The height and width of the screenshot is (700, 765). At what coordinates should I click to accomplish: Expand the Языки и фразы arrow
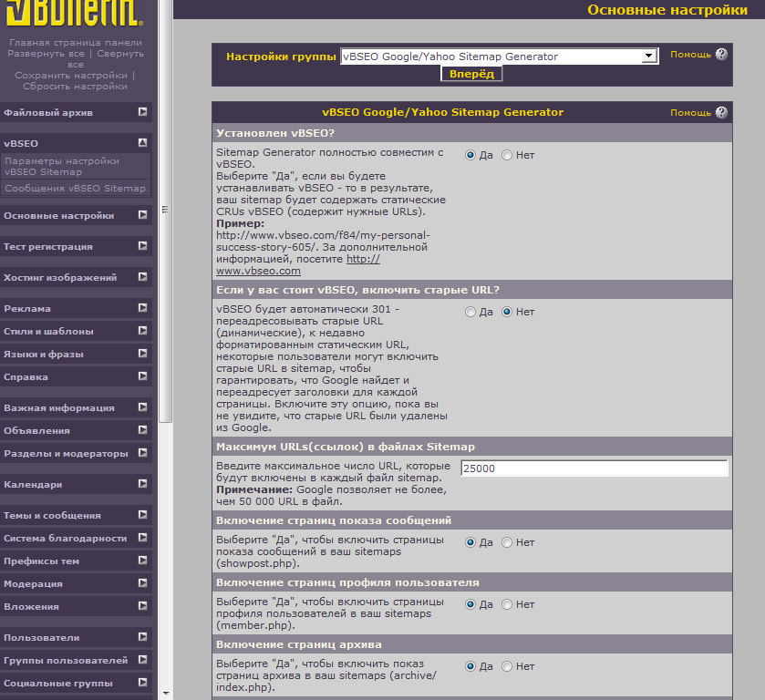[142, 353]
